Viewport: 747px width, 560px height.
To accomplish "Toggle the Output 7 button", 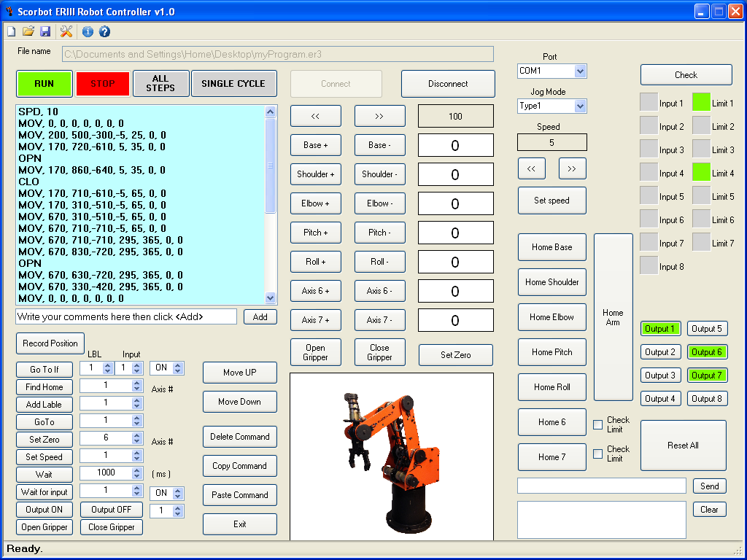I will [x=707, y=376].
